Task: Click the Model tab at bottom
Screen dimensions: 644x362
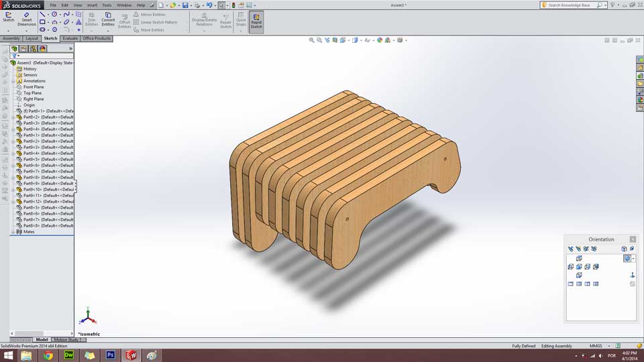Action: (x=42, y=340)
